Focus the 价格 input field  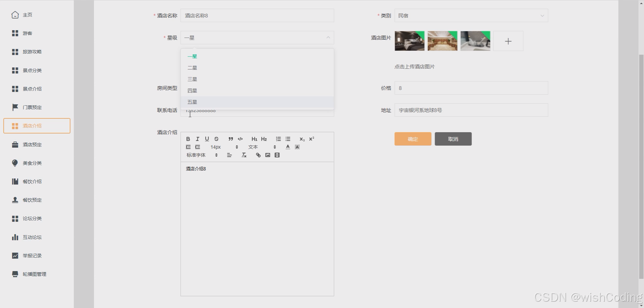coord(471,88)
